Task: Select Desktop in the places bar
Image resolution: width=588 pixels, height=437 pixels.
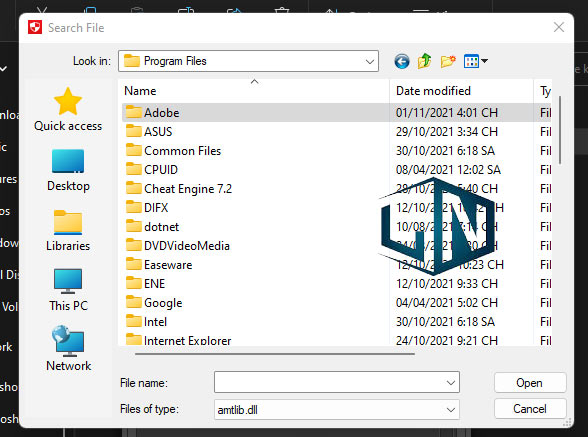Action: 68,171
